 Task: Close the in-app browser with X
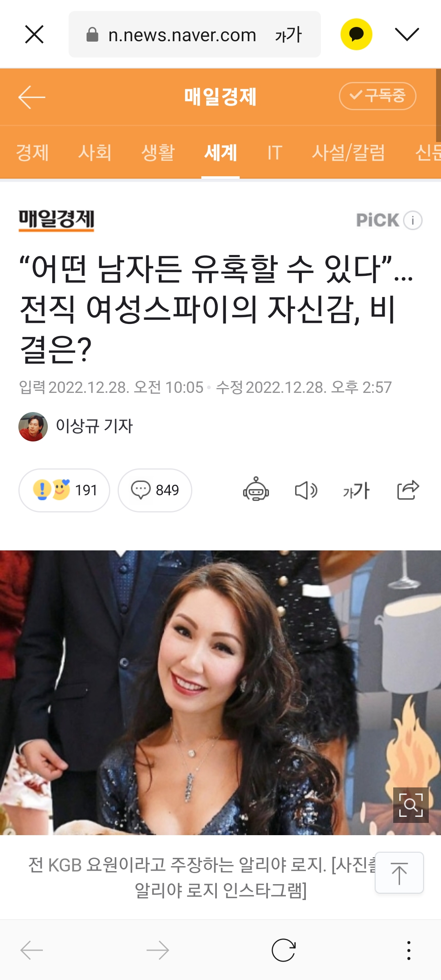coord(34,34)
